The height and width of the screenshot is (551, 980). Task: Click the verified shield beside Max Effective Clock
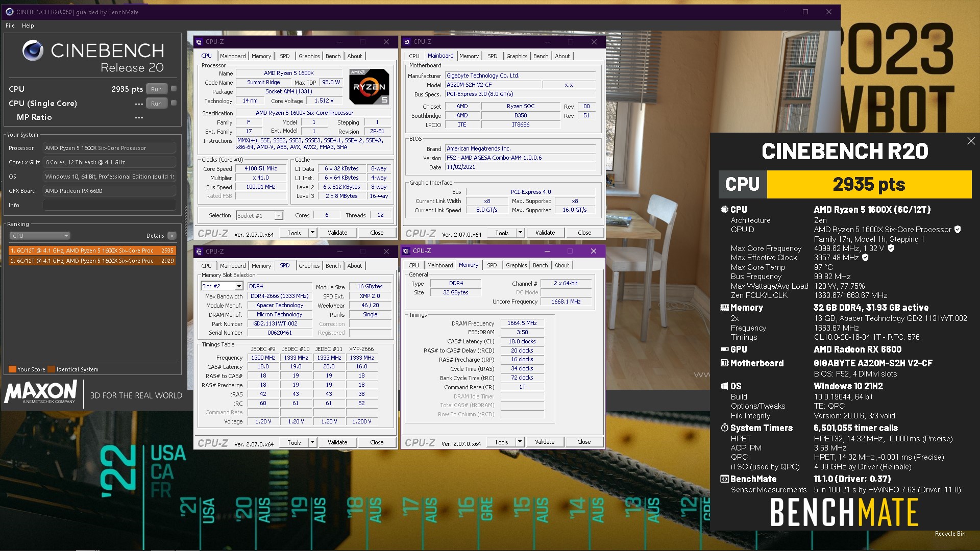[865, 258]
